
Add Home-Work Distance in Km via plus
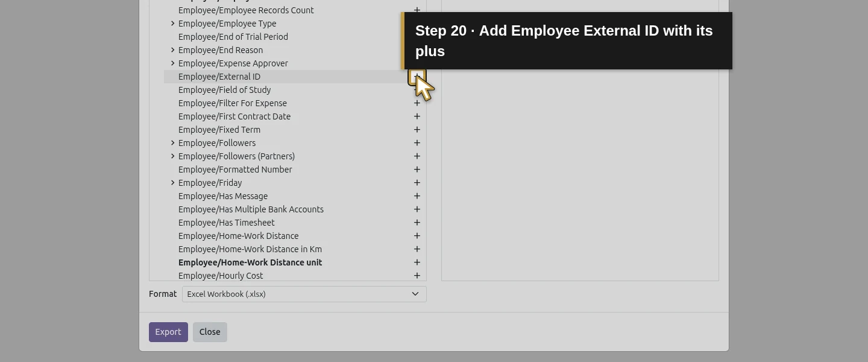[417, 249]
